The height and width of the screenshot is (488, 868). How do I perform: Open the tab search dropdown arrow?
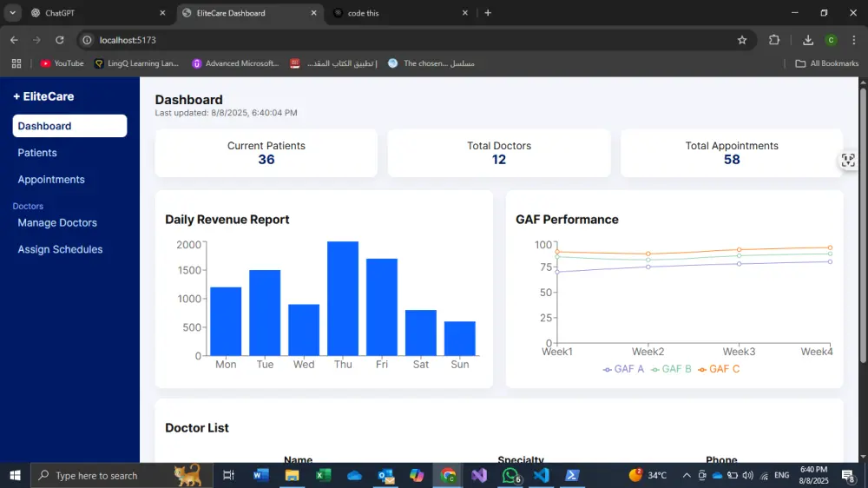tap(12, 13)
